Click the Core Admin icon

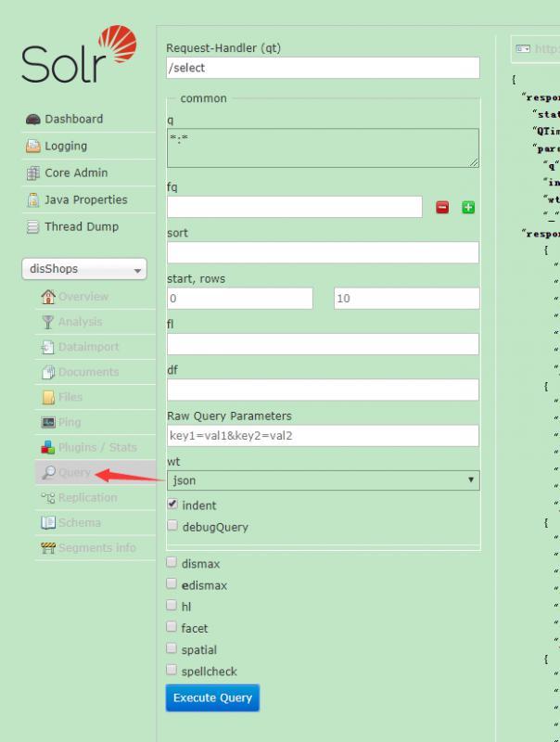point(33,173)
